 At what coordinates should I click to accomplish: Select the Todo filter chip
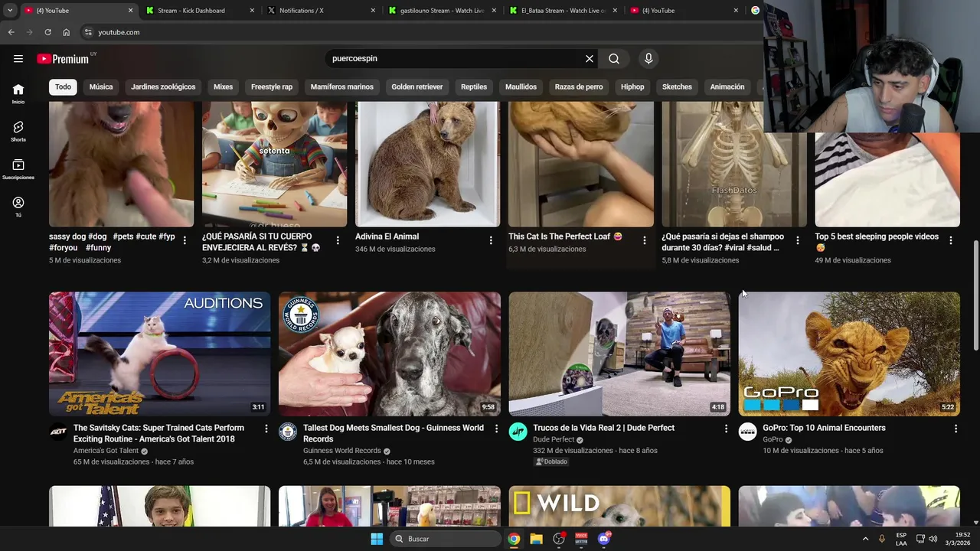tap(63, 86)
